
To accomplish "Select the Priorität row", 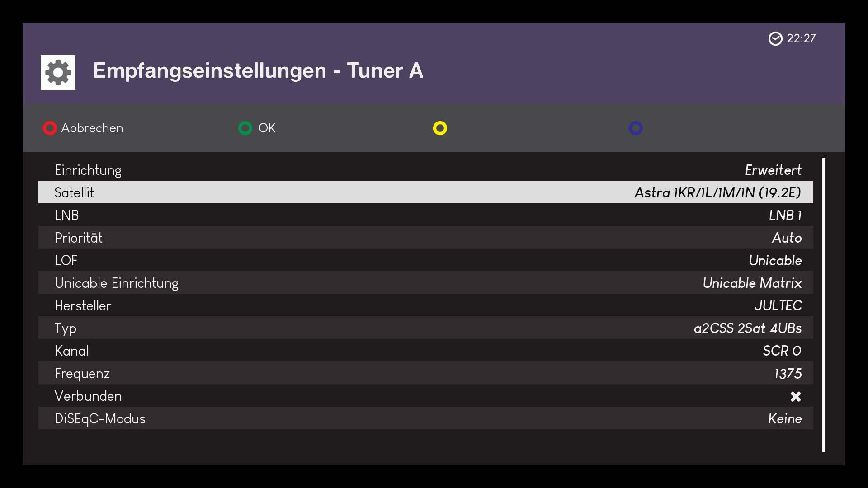I will click(x=425, y=238).
